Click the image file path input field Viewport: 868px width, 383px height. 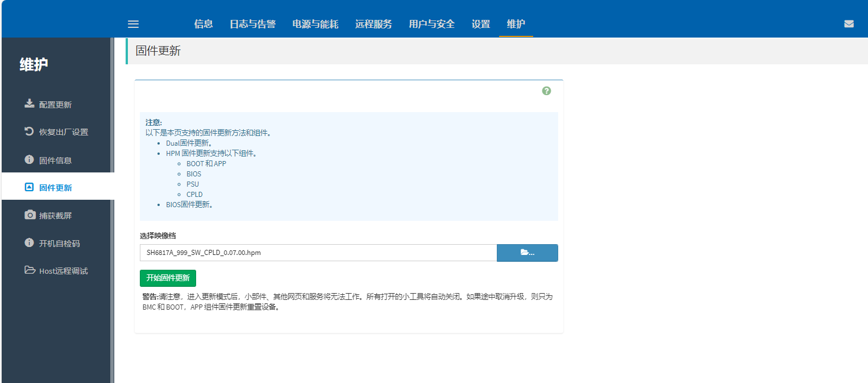[318, 253]
